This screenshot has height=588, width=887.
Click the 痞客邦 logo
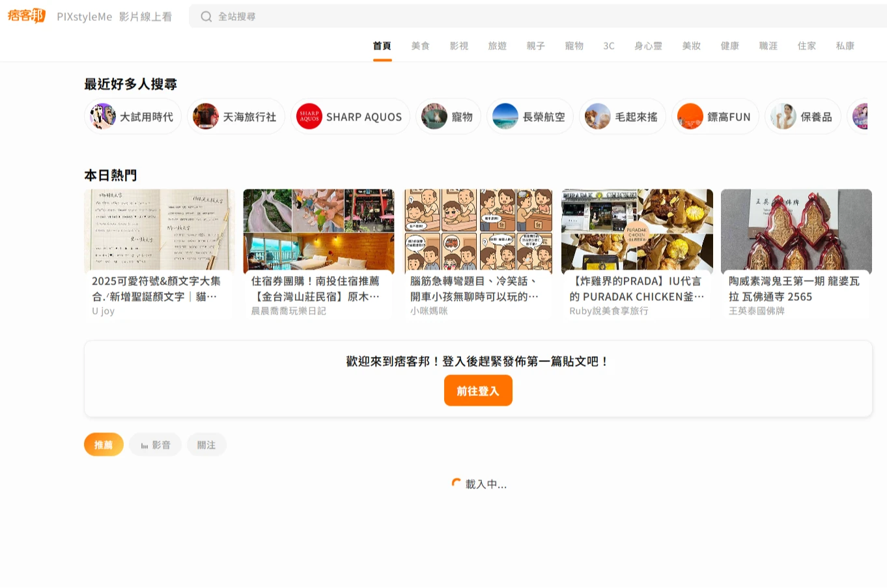click(x=27, y=16)
